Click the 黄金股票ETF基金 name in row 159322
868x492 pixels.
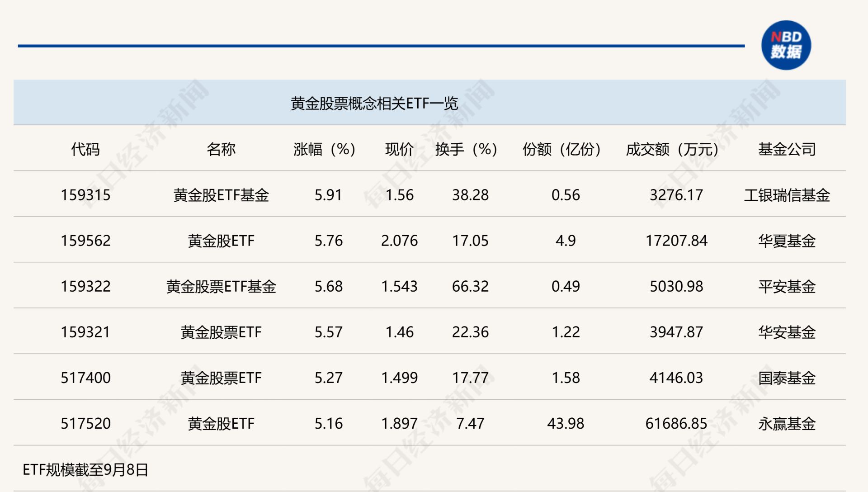221,286
